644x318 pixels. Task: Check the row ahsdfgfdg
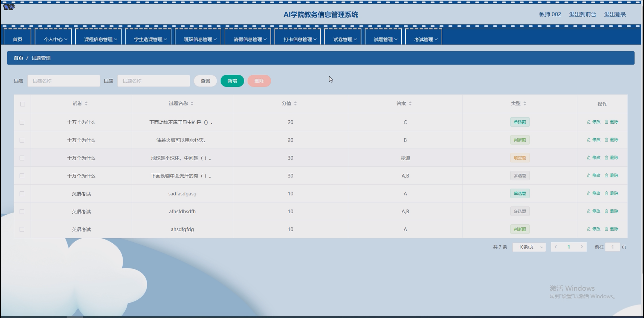point(22,229)
